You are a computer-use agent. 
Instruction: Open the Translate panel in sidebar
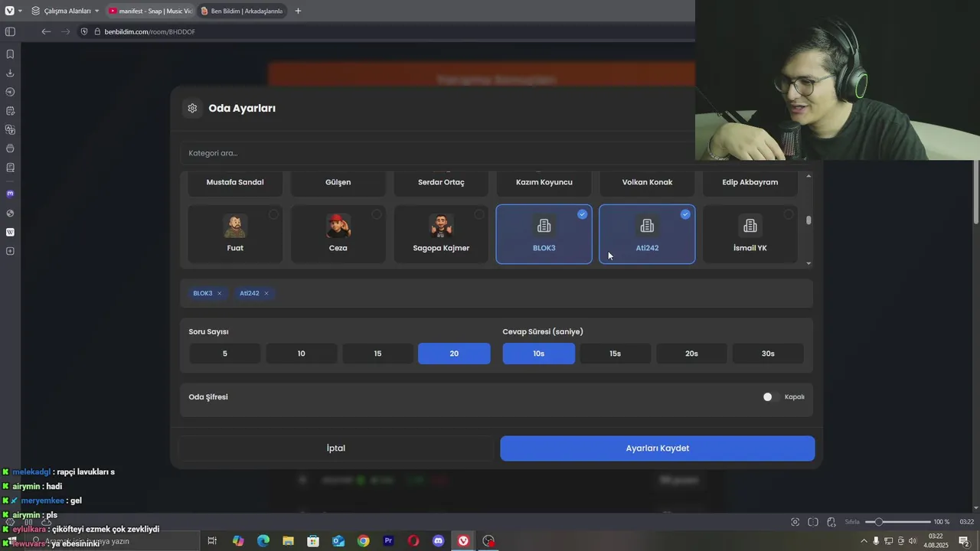tap(10, 130)
